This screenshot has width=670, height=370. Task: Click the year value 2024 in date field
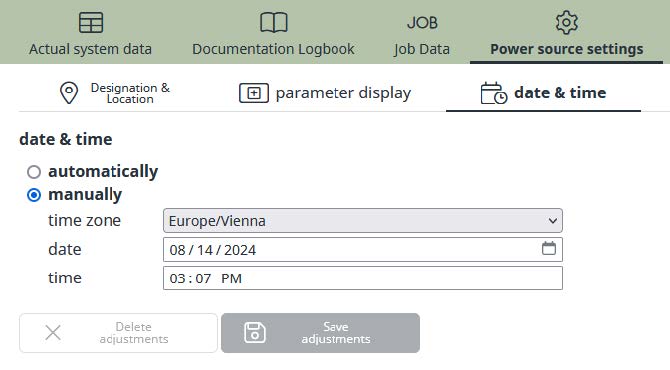[x=240, y=250]
